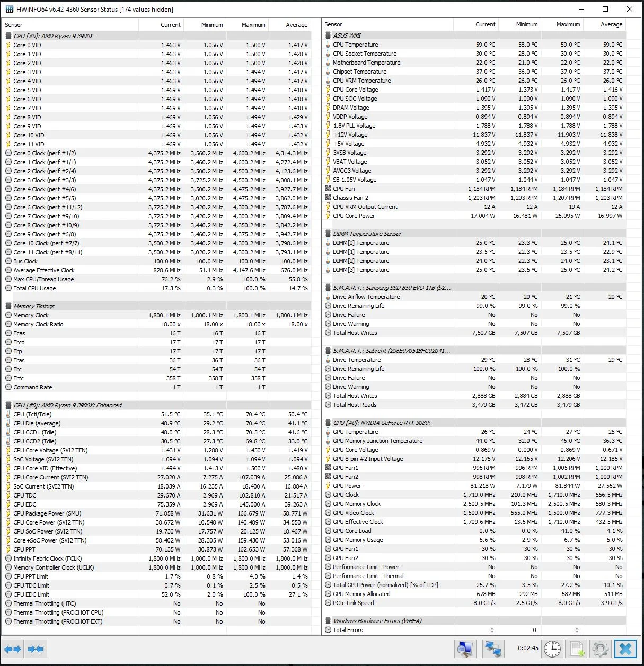Select the Command Rate row

pos(157,387)
